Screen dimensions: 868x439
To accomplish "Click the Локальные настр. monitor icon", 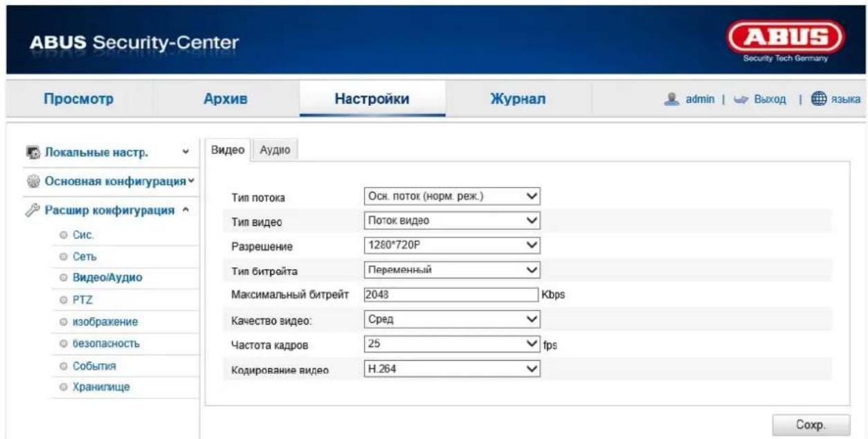I will [x=34, y=152].
